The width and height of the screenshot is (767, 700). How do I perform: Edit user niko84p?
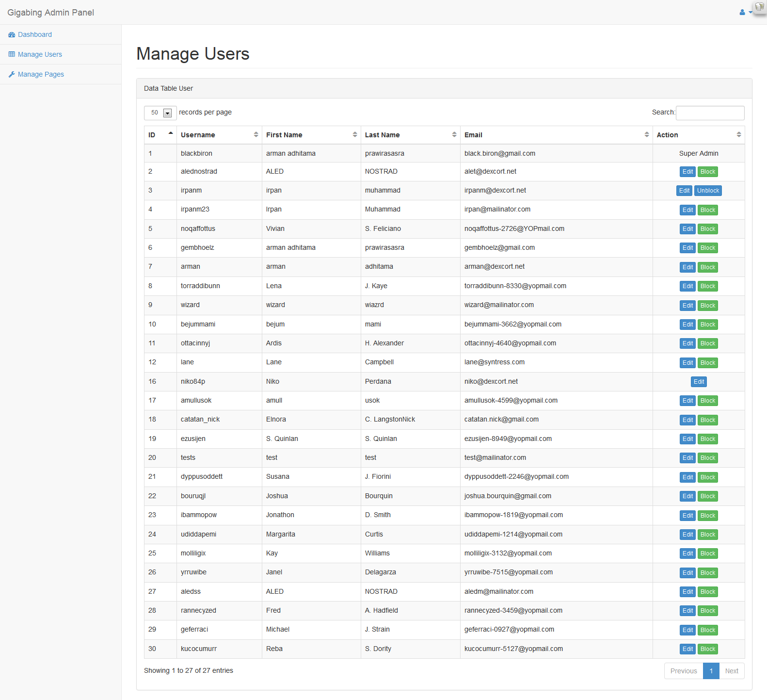coord(699,382)
